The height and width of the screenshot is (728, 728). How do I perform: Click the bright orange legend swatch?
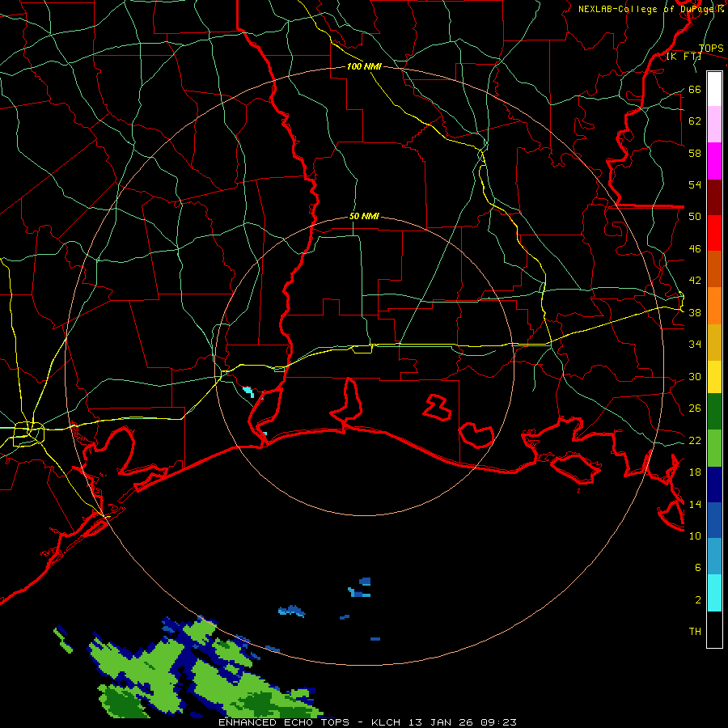tap(714, 306)
